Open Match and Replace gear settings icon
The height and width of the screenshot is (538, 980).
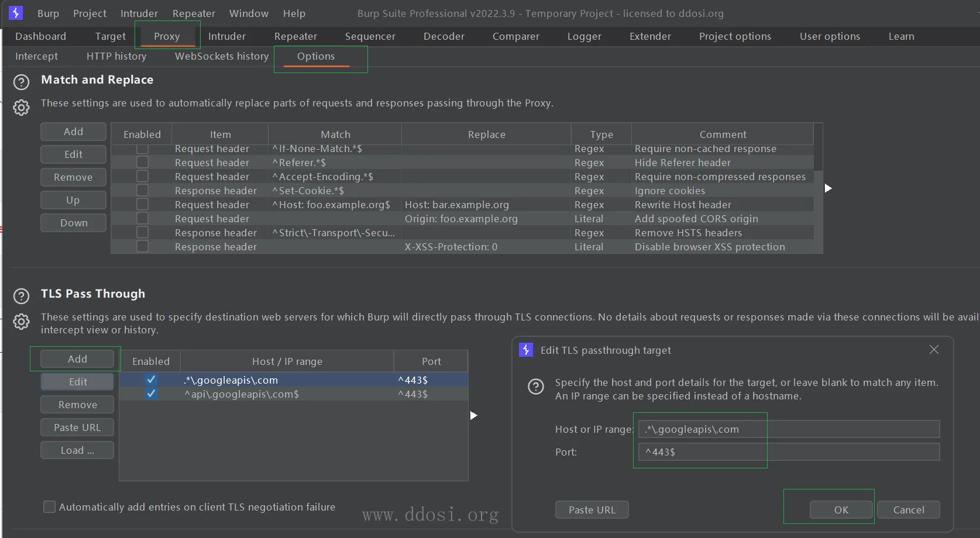[x=21, y=108]
